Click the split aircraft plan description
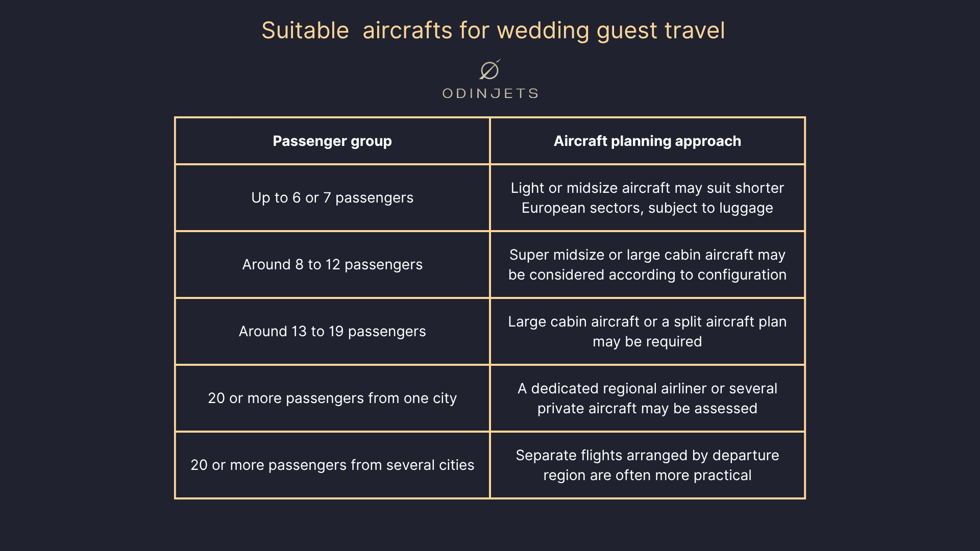 [647, 332]
